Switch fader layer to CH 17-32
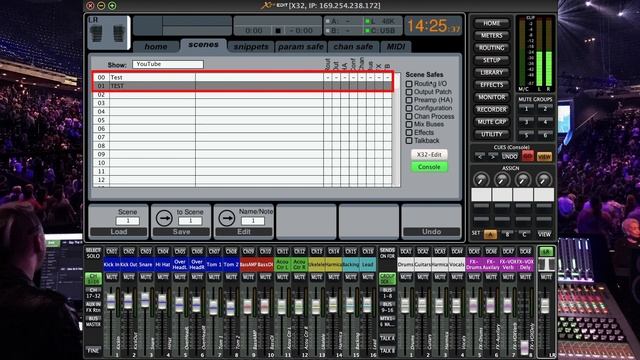 pyautogui.click(x=93, y=293)
